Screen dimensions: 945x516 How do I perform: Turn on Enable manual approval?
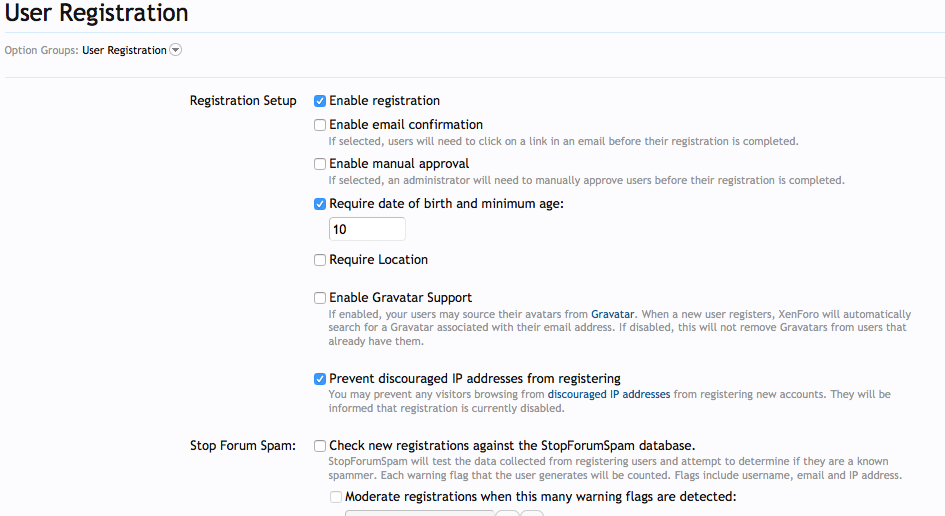[x=320, y=164]
